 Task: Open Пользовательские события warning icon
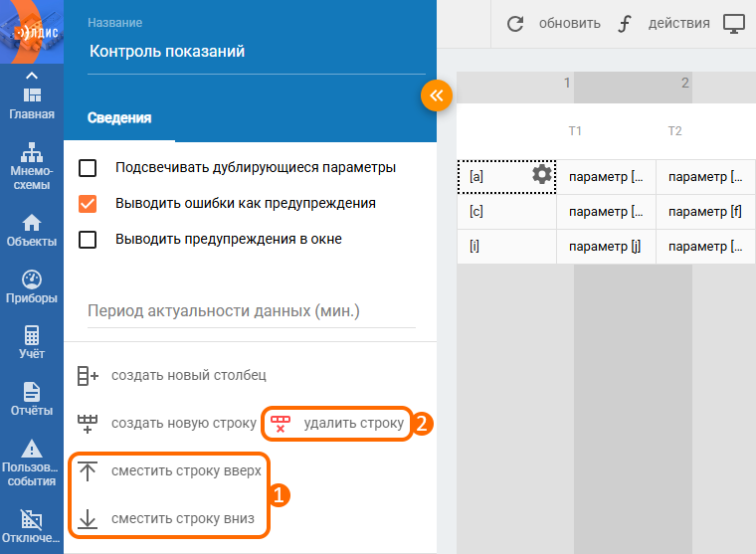(x=32, y=449)
